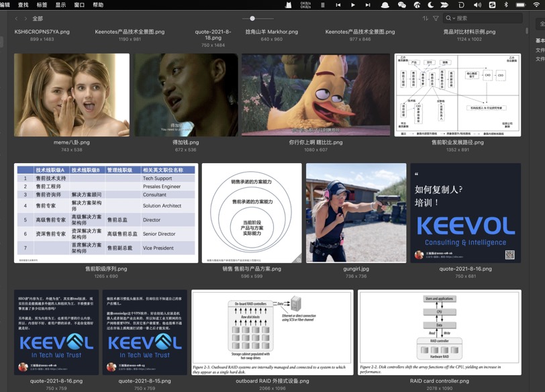Click the leopard-shaped menu bar icon
This screenshot has width=545, height=392.
click(417, 5)
